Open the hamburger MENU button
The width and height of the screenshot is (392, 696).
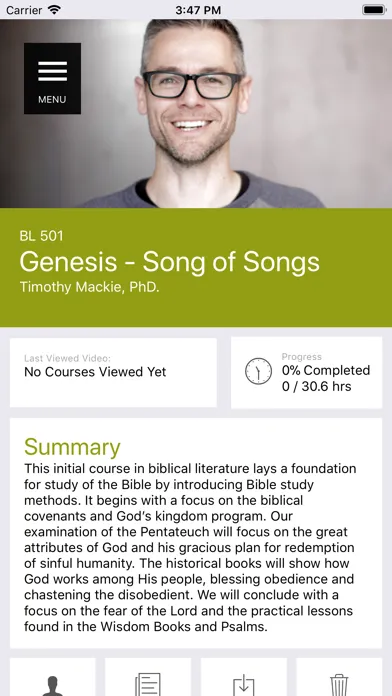(x=52, y=79)
